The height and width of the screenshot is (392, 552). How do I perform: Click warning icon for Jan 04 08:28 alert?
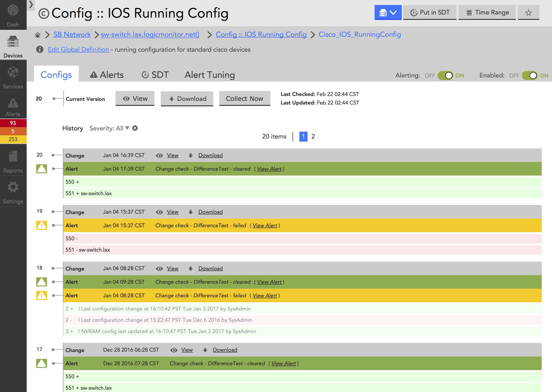(42, 295)
